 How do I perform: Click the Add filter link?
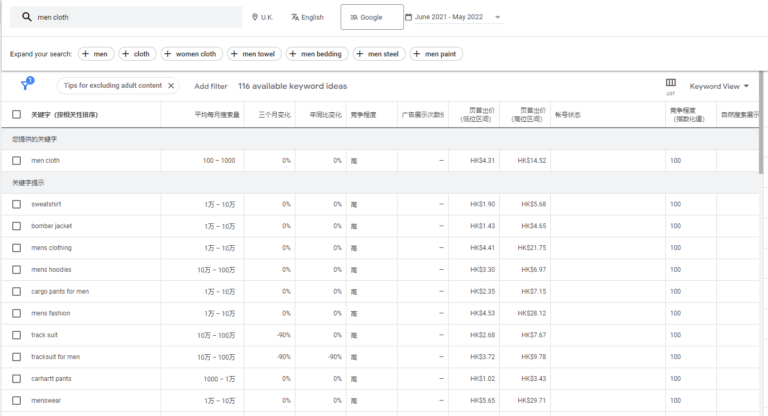pos(210,86)
